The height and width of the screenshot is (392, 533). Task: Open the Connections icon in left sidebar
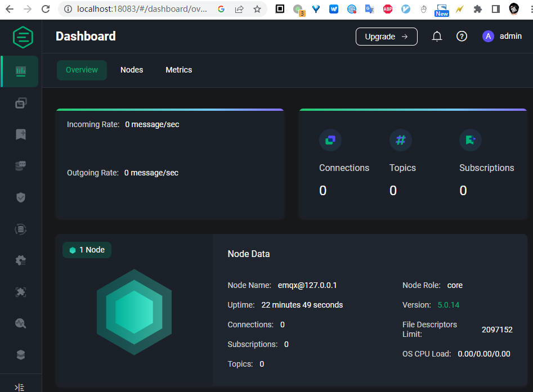point(21,103)
